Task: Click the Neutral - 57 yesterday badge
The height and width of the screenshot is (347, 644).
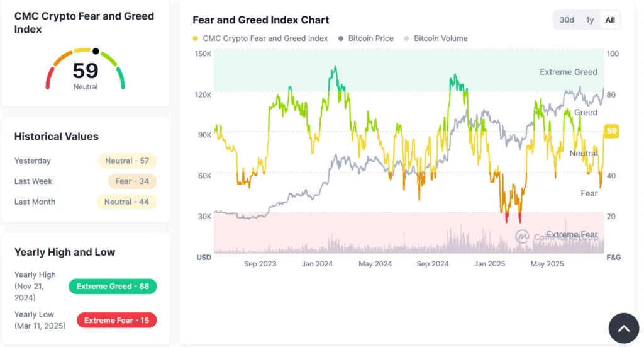Action: 127,161
